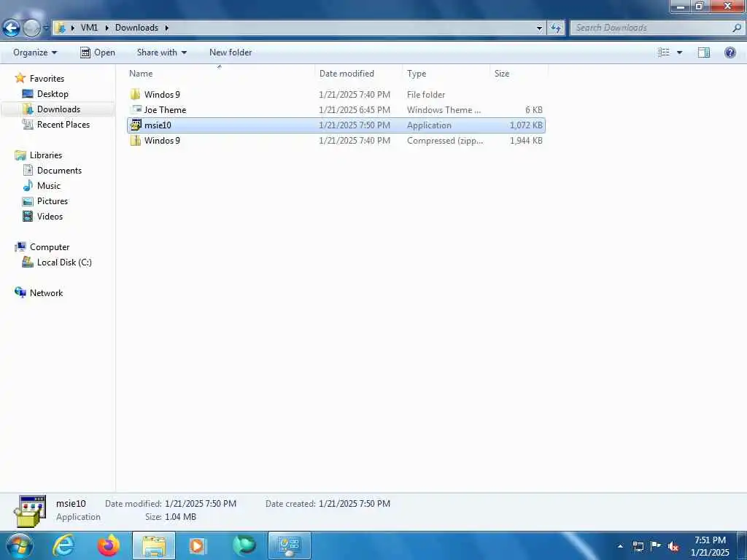Launch Firefox from taskbar

point(108,545)
